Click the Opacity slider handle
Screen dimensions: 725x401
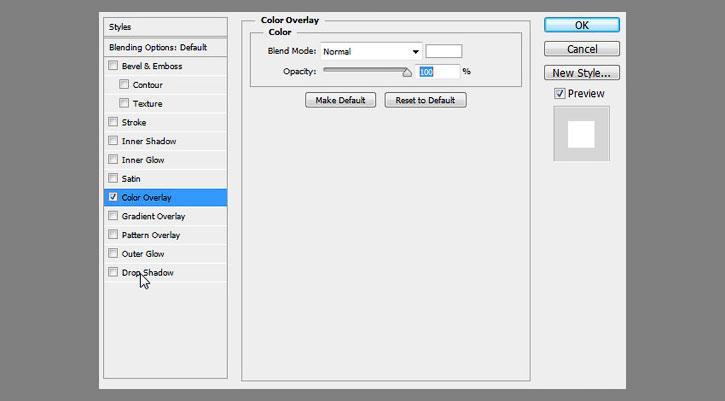(407, 72)
